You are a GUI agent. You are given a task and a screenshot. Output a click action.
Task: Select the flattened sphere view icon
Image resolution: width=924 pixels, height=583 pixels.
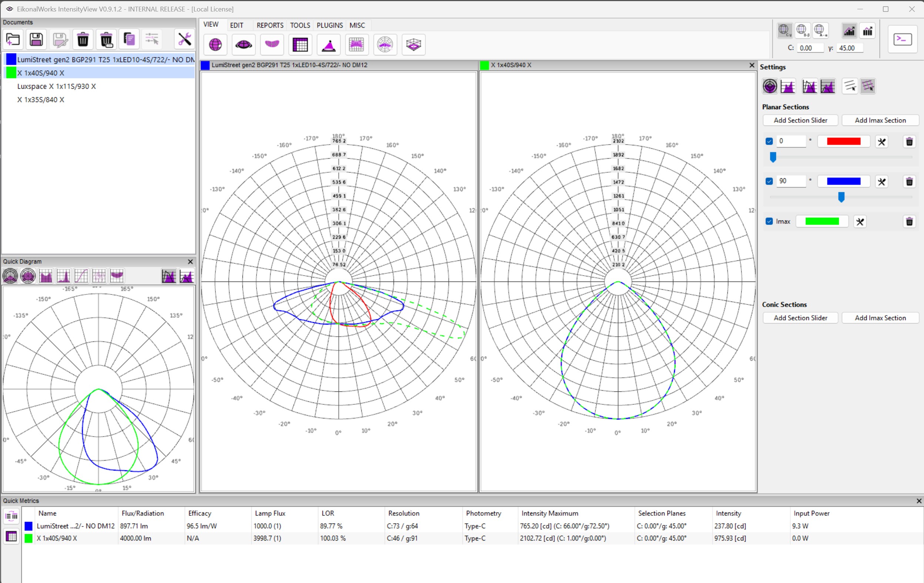tap(244, 44)
